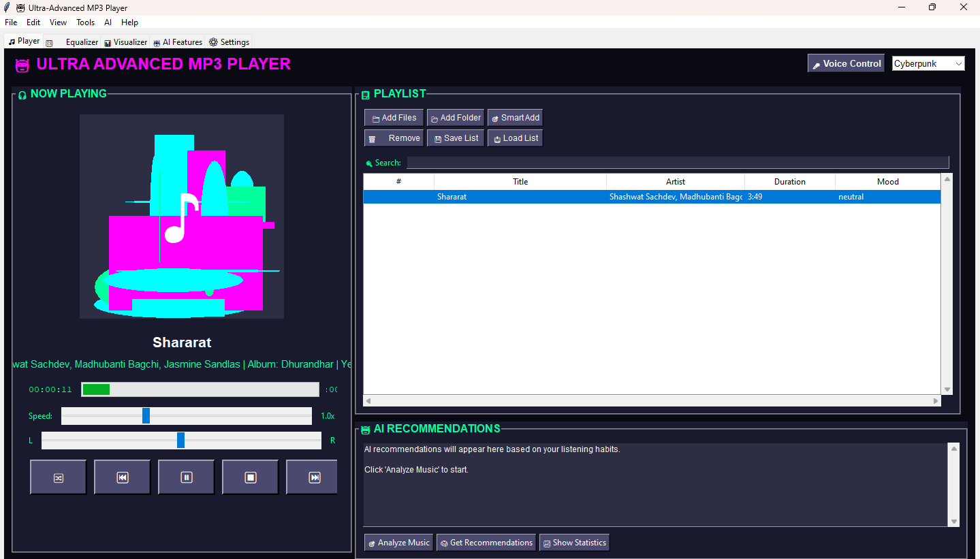
Task: Open the Cyberpunk theme dropdown
Action: (x=928, y=63)
